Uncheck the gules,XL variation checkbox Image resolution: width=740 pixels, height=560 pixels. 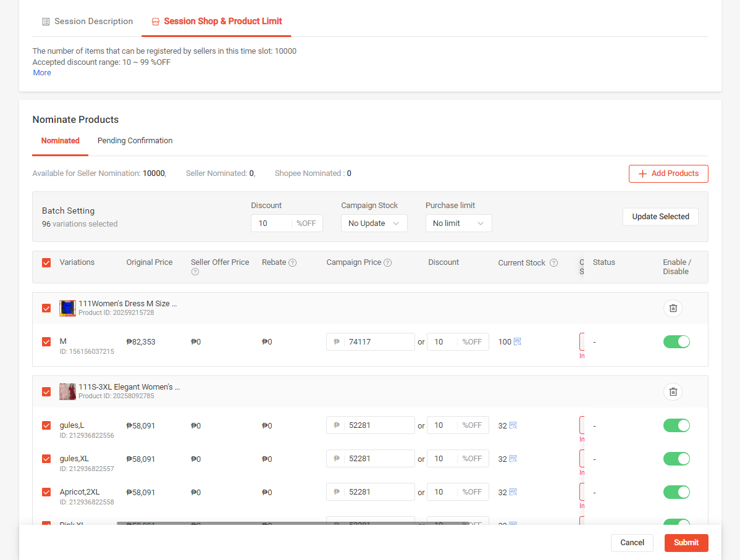click(46, 459)
